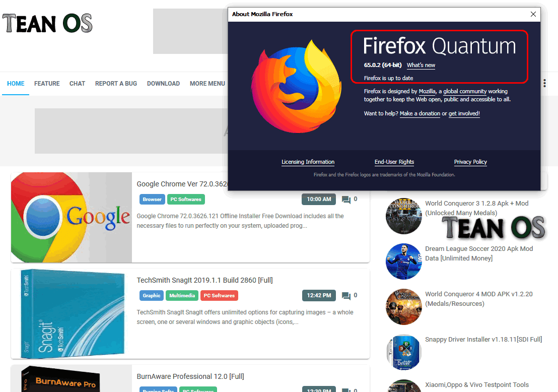Open the SnagIt box thumbnail
Screen dimensions: 558x392
[72, 314]
